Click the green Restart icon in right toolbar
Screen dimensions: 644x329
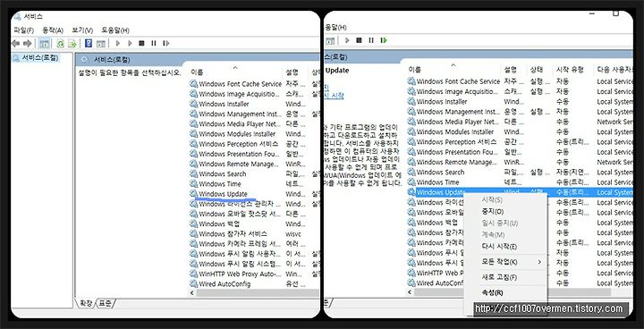(x=384, y=40)
